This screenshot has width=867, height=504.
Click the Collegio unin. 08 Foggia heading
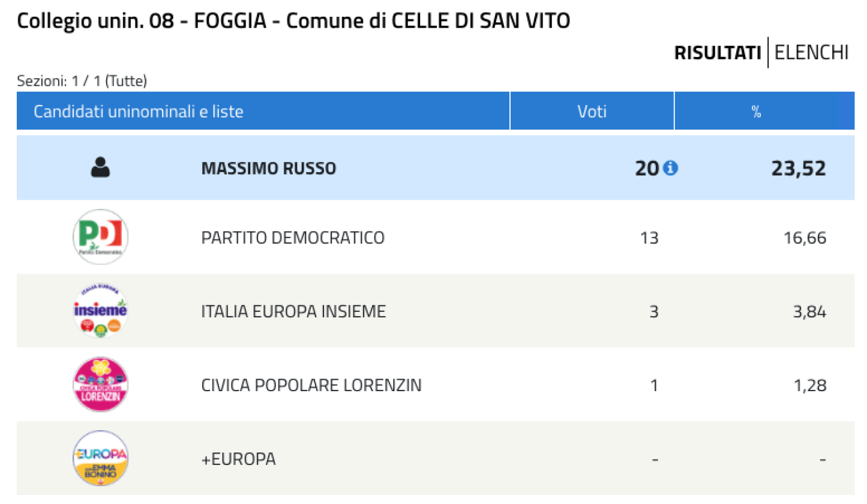293,21
